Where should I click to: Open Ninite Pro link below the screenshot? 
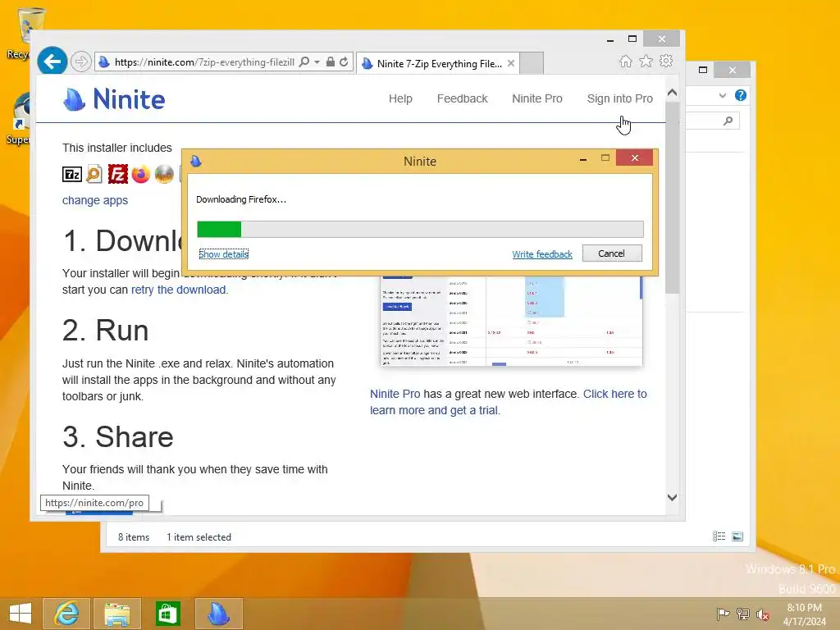(x=395, y=394)
